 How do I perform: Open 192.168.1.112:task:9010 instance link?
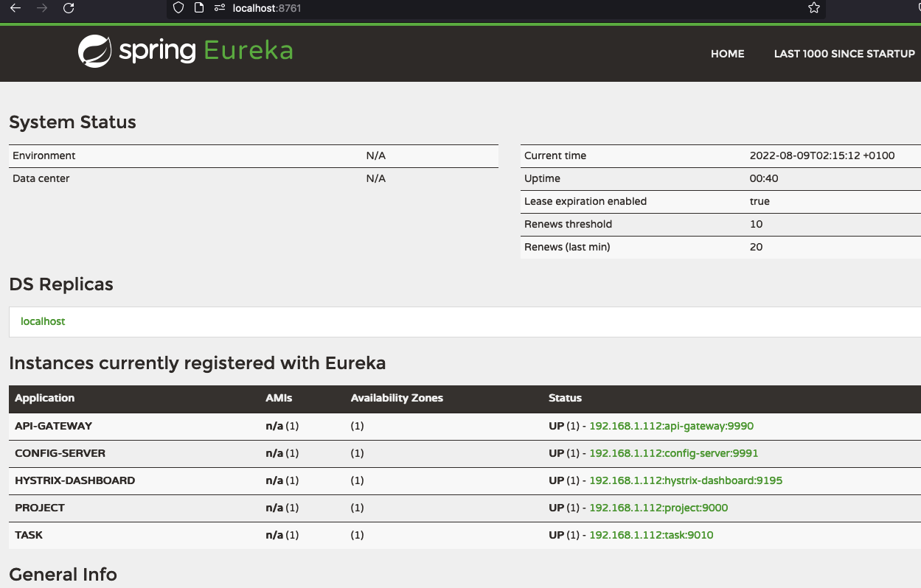tap(651, 535)
